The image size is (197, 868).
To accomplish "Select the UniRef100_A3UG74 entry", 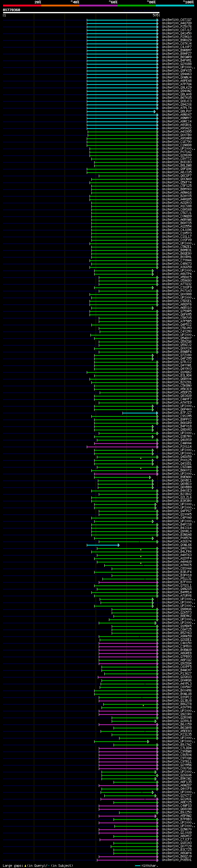I will (176, 542).
